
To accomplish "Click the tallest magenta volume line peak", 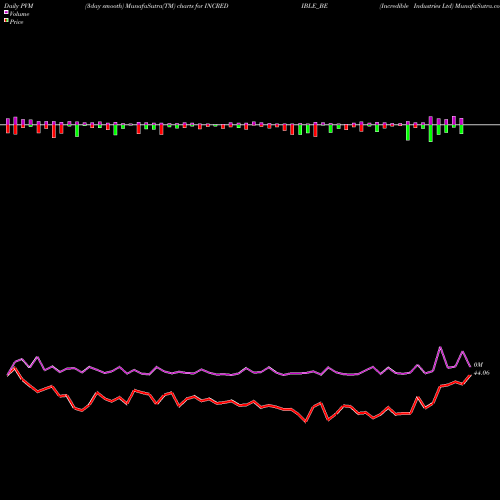I will [440, 348].
